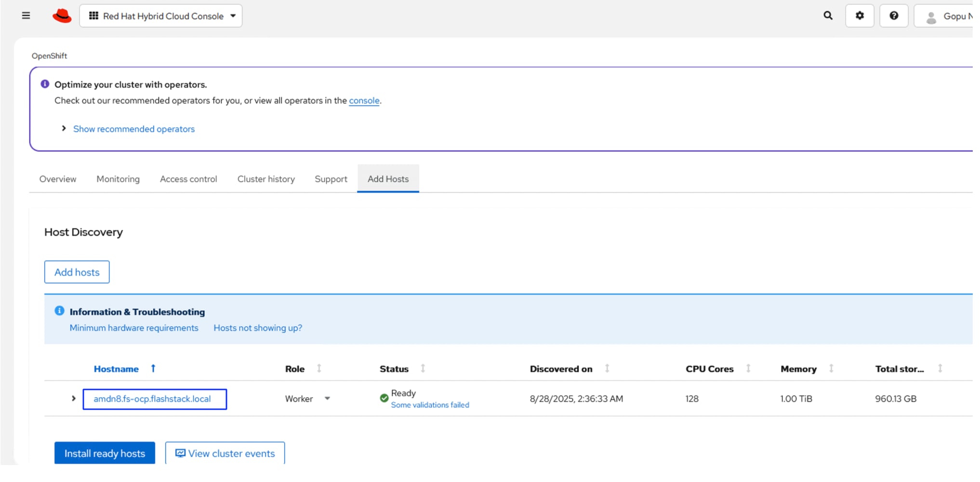Open the search magnifier icon
The width and height of the screenshot is (980, 482).
tap(828, 16)
